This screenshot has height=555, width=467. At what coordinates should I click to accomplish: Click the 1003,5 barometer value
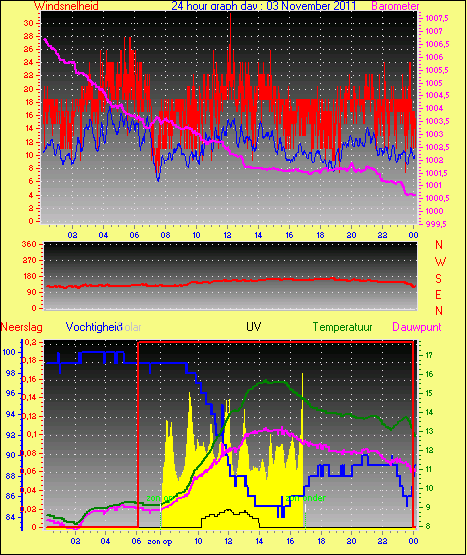click(437, 121)
